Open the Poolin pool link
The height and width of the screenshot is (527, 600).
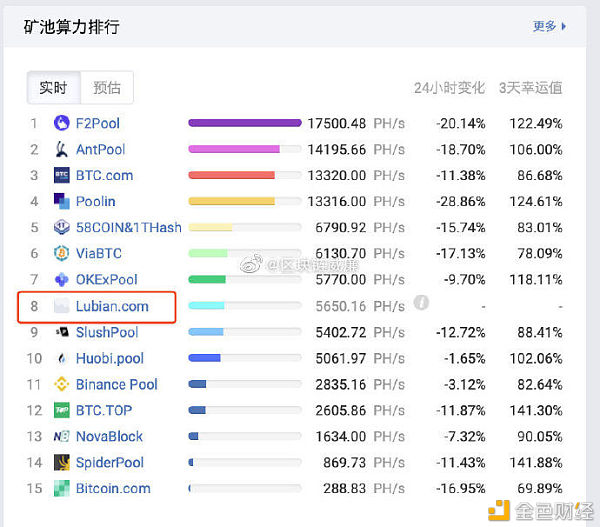pyautogui.click(x=96, y=201)
